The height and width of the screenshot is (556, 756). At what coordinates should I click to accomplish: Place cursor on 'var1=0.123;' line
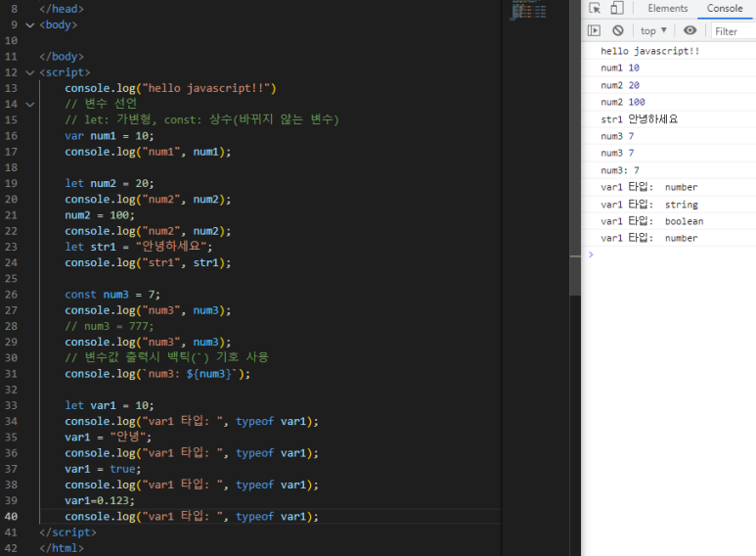coord(100,500)
